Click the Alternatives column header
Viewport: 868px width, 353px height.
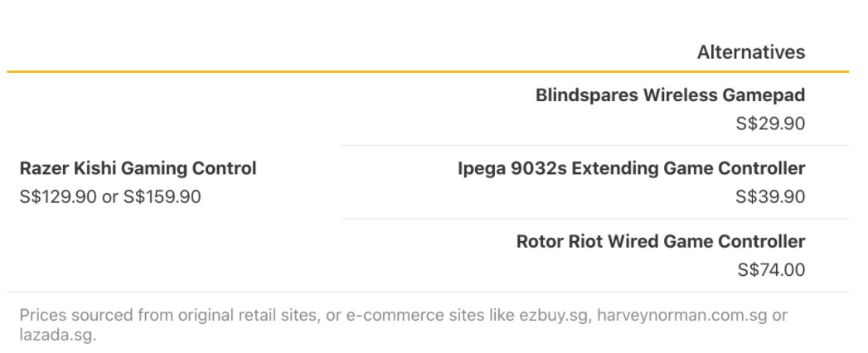click(x=750, y=52)
